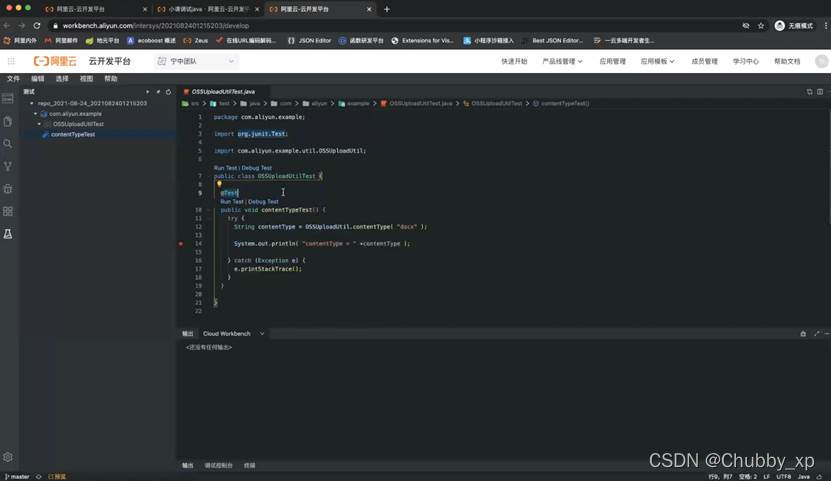The image size is (831, 481).
Task: Open the 选择 menu
Action: pos(62,78)
